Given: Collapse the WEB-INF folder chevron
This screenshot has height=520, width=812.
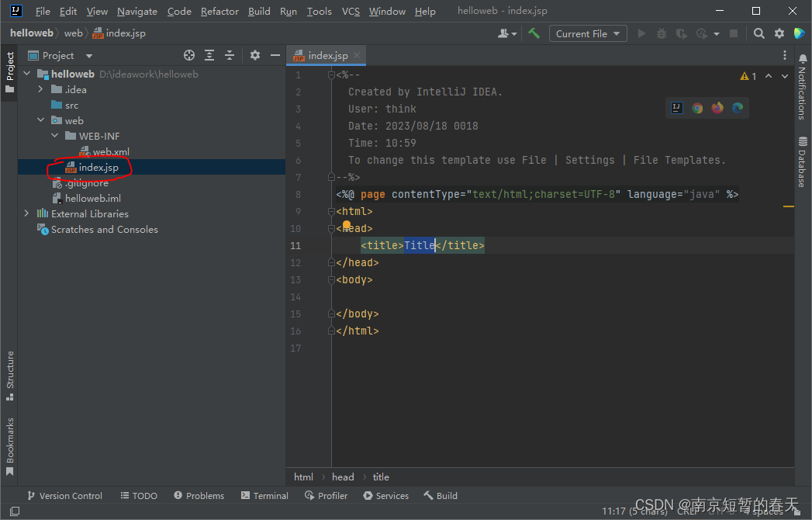Looking at the screenshot, I should pos(54,136).
